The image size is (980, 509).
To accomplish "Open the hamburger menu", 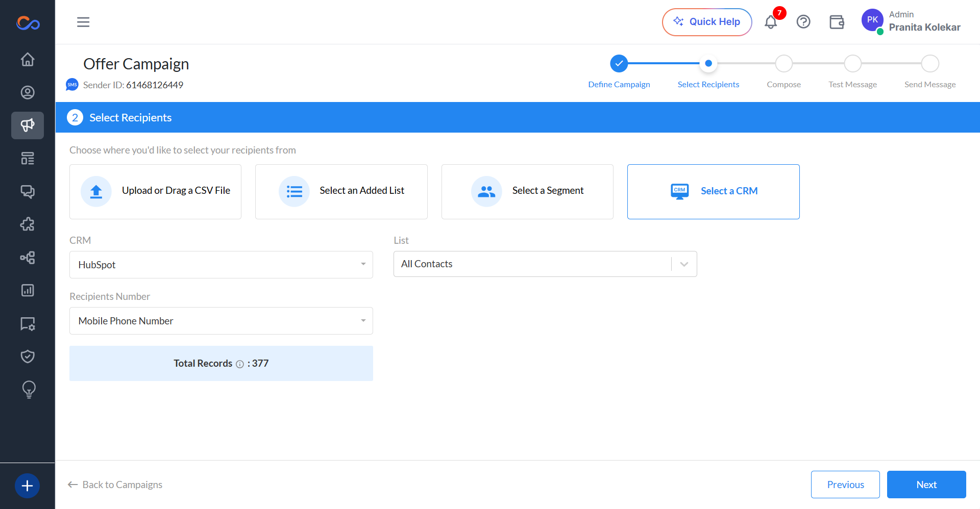I will pyautogui.click(x=83, y=22).
